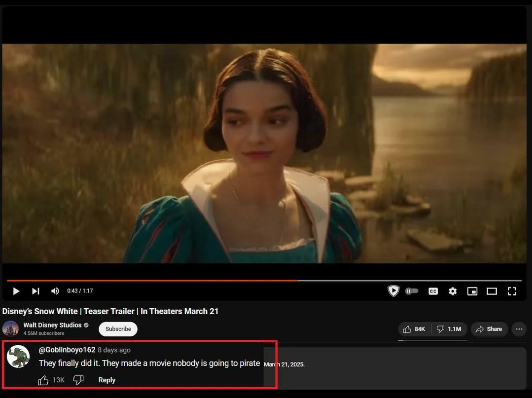Skip to next video
Image resolution: width=532 pixels, height=398 pixels.
point(35,291)
